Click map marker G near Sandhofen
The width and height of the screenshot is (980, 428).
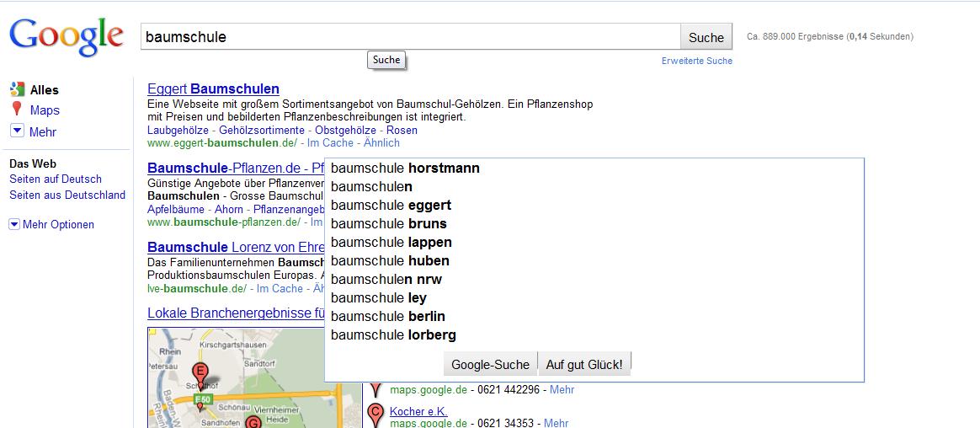253,423
